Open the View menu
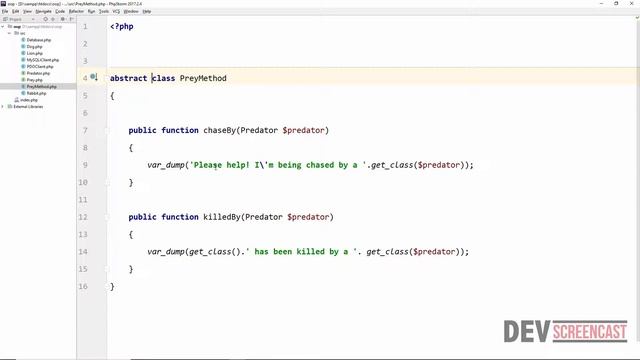 point(27,11)
